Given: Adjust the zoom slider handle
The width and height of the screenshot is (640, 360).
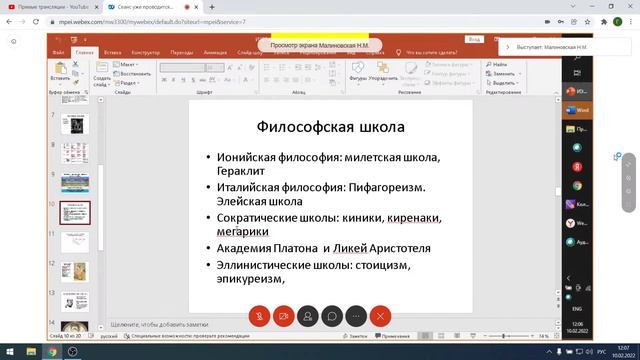Looking at the screenshot, I should point(503,336).
